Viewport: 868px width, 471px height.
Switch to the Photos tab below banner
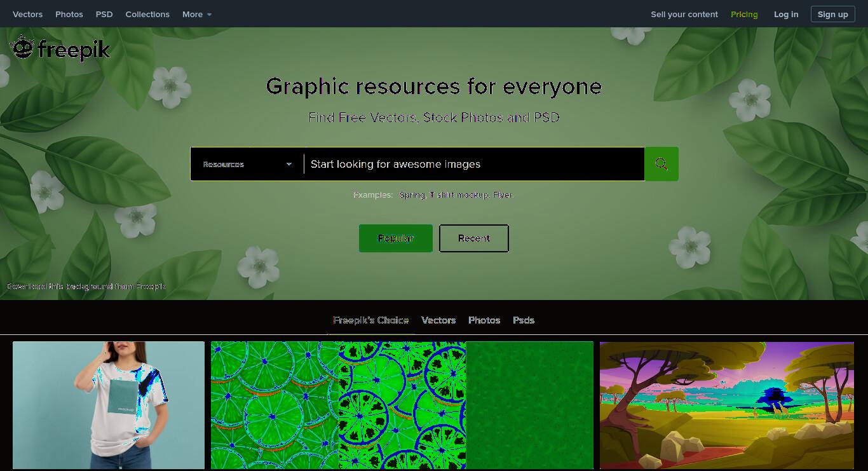484,320
